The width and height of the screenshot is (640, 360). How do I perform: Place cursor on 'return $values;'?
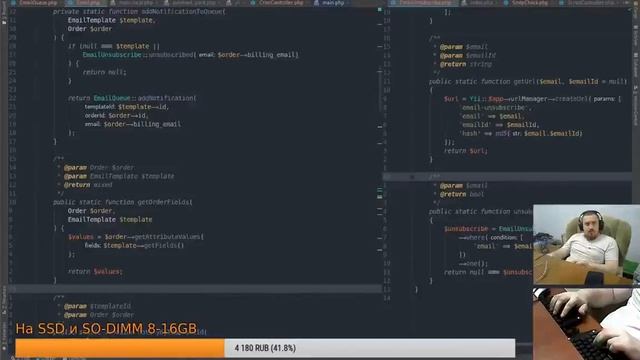click(x=95, y=271)
